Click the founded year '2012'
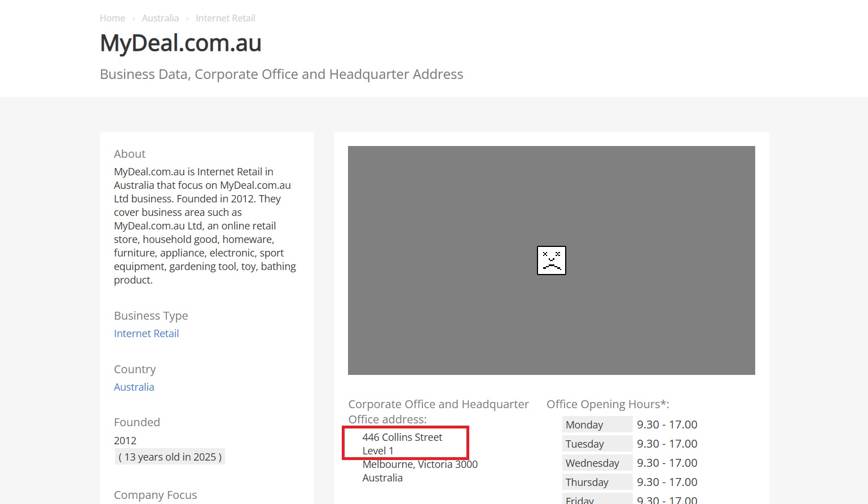This screenshot has width=868, height=504. click(125, 440)
